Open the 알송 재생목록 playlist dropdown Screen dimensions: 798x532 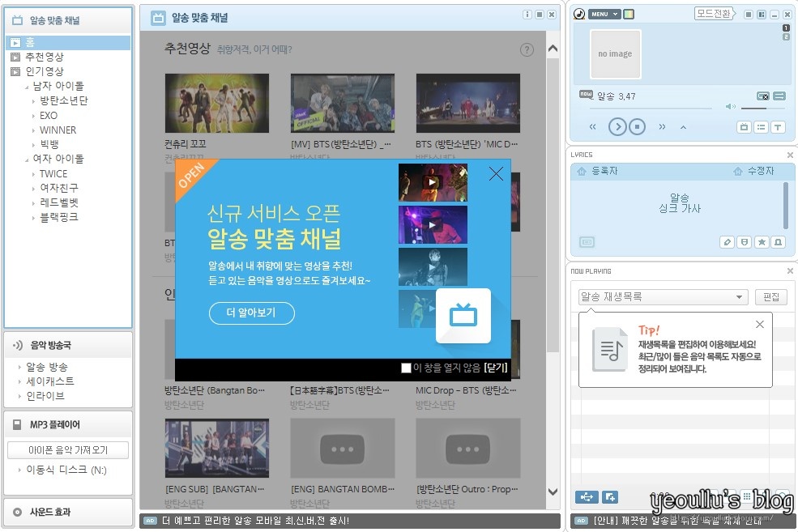point(664,297)
